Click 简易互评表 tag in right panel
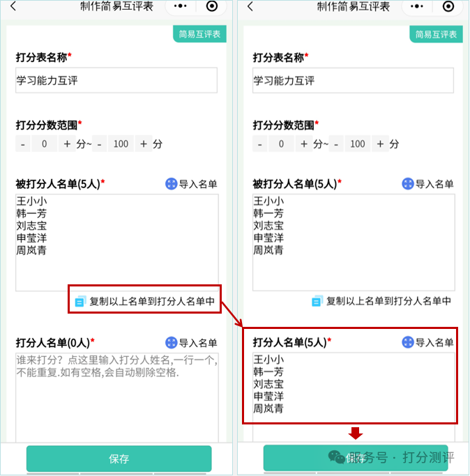This screenshot has width=470, height=476. [x=436, y=34]
